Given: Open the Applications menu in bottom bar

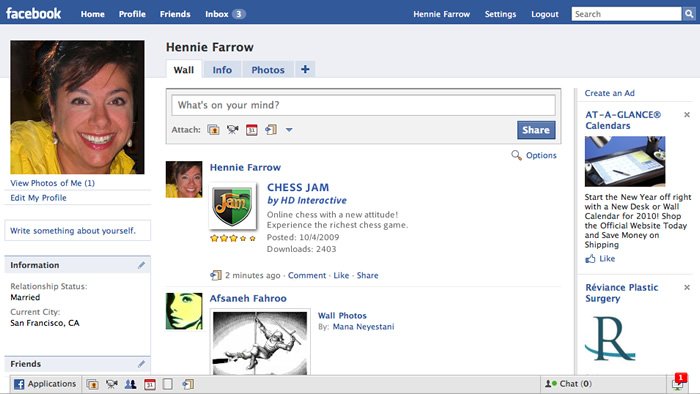Looking at the screenshot, I should [x=45, y=384].
